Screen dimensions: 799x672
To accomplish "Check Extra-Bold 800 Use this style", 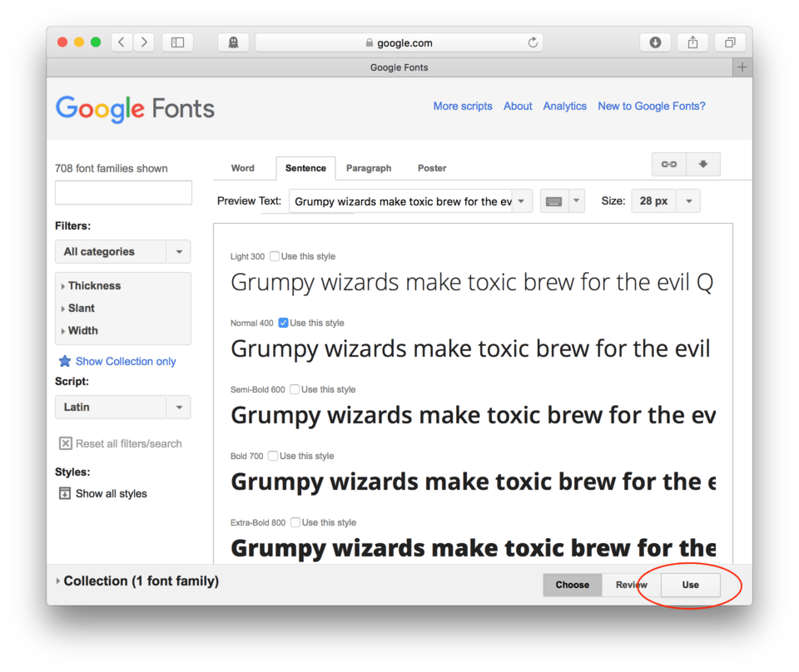I will (295, 522).
